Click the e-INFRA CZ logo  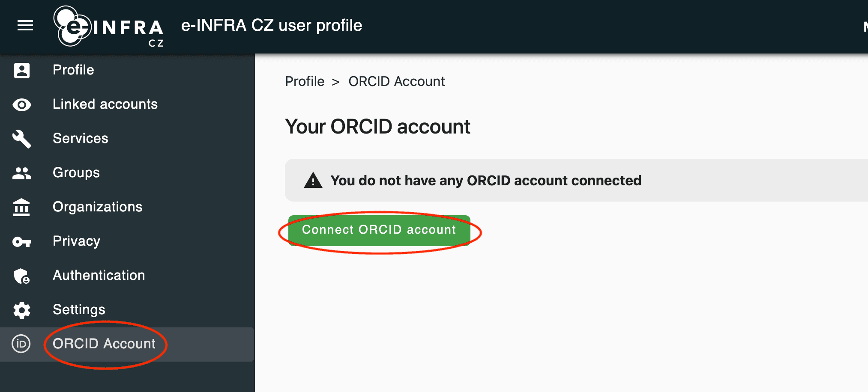pos(108,27)
